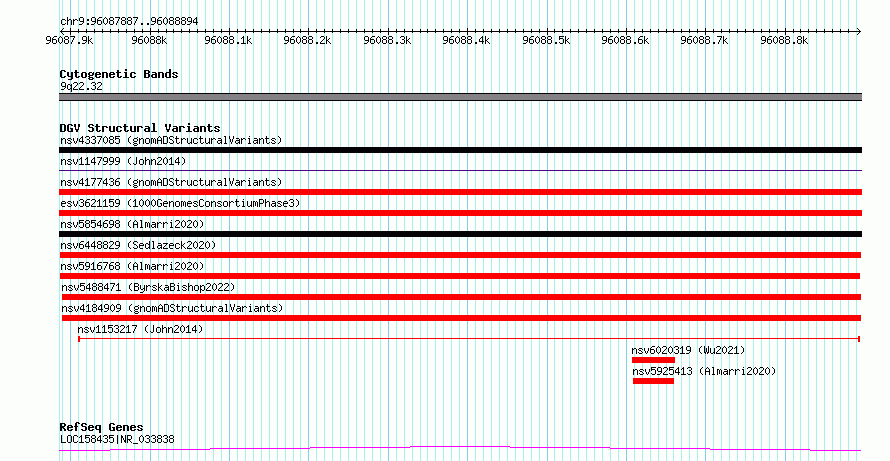The image size is (890, 461).
Task: Open nsv5925413 (Almarri2020) label
Action: click(x=704, y=371)
